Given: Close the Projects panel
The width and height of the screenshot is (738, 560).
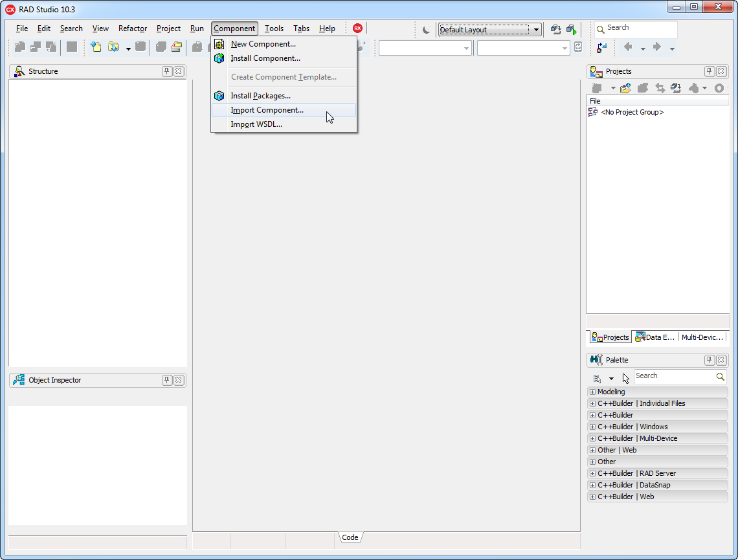Looking at the screenshot, I should click(x=721, y=71).
